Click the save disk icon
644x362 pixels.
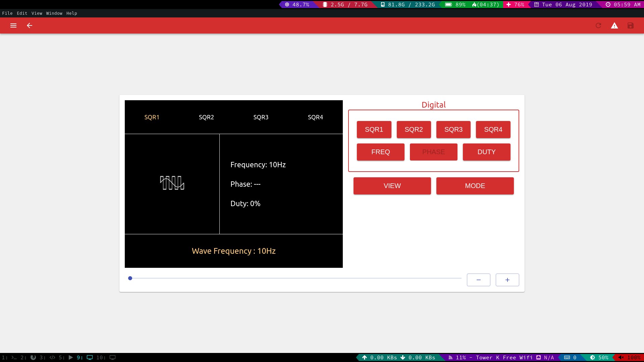631,25
